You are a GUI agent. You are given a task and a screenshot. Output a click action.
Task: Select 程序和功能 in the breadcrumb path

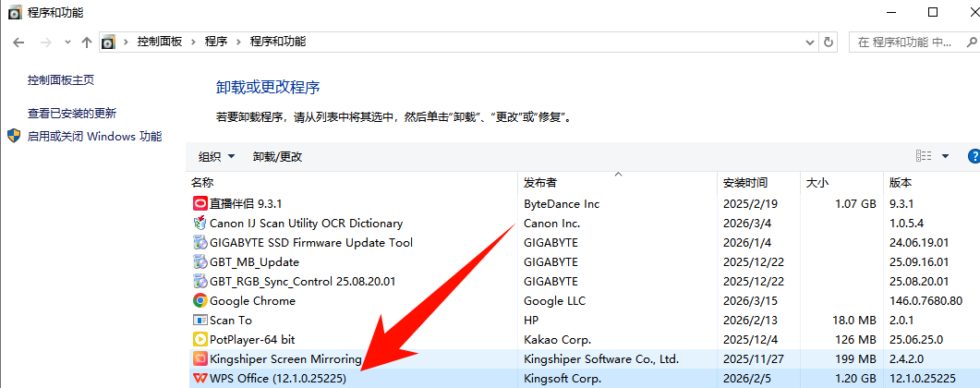pyautogui.click(x=278, y=42)
